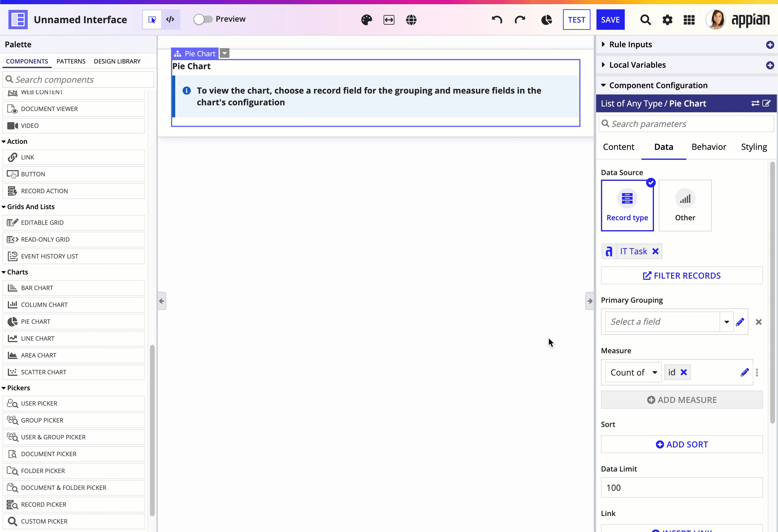Edit Pie Chart as expression icon
778x532 pixels.
(x=766, y=104)
